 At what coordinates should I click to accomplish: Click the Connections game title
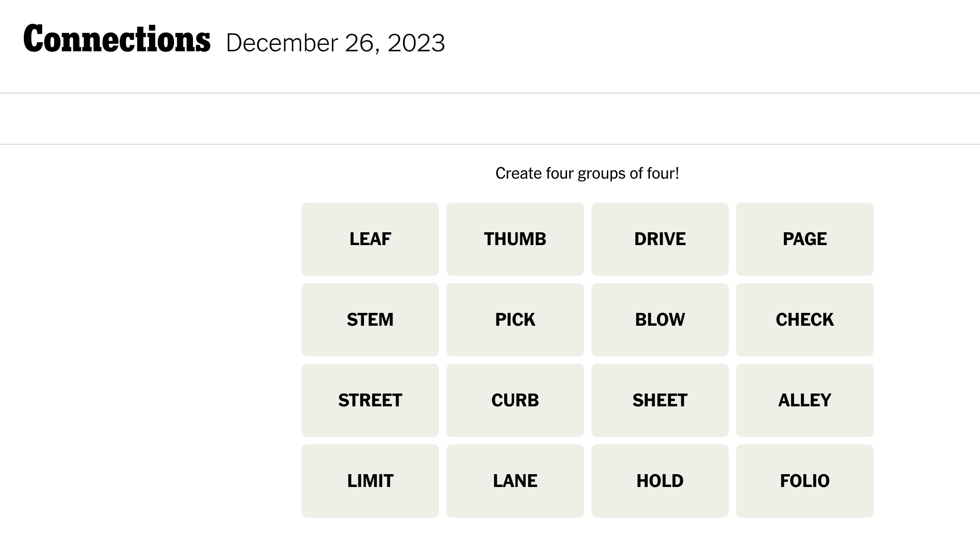[x=117, y=39]
